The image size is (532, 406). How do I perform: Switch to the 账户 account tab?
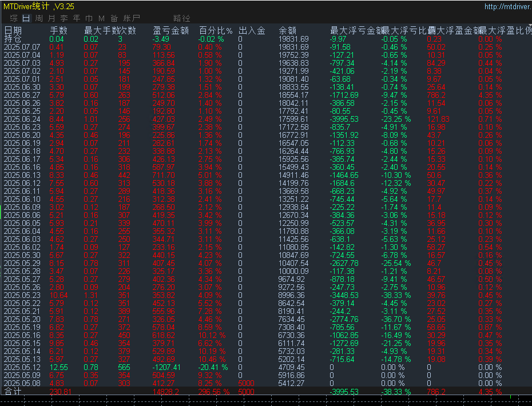tap(132, 18)
